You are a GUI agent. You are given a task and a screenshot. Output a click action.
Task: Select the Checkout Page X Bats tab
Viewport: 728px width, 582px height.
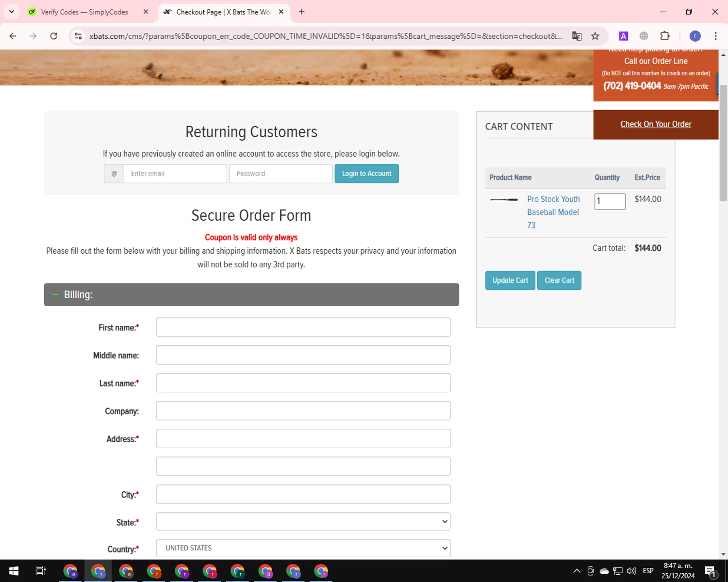223,12
